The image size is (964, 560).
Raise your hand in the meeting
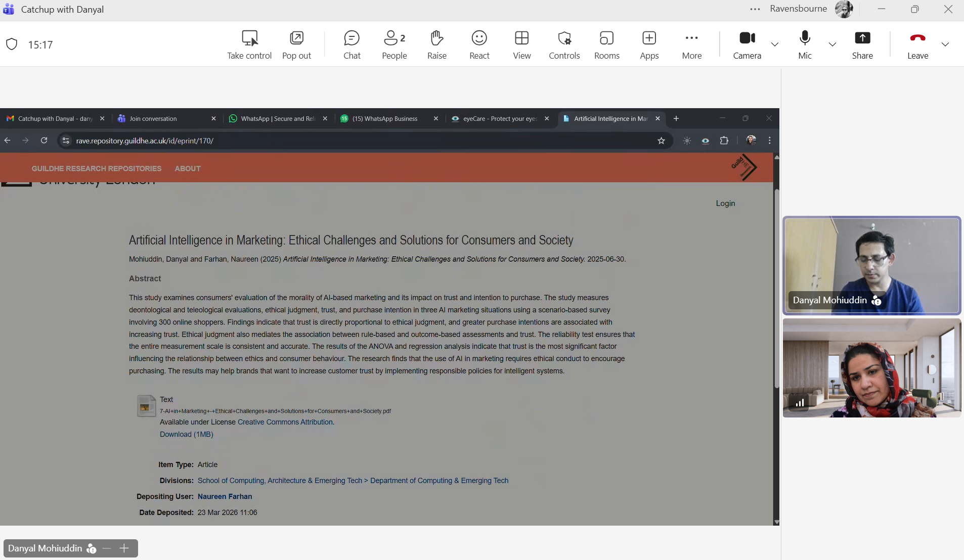point(437,44)
